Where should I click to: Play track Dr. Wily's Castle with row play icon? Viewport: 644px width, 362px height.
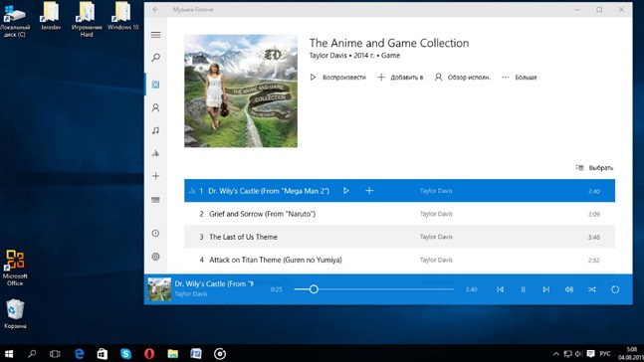point(346,191)
